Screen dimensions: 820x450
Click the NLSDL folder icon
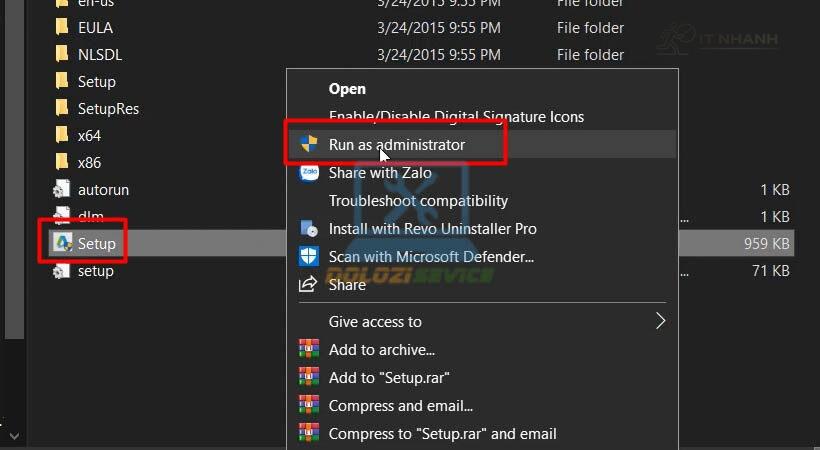(62, 55)
